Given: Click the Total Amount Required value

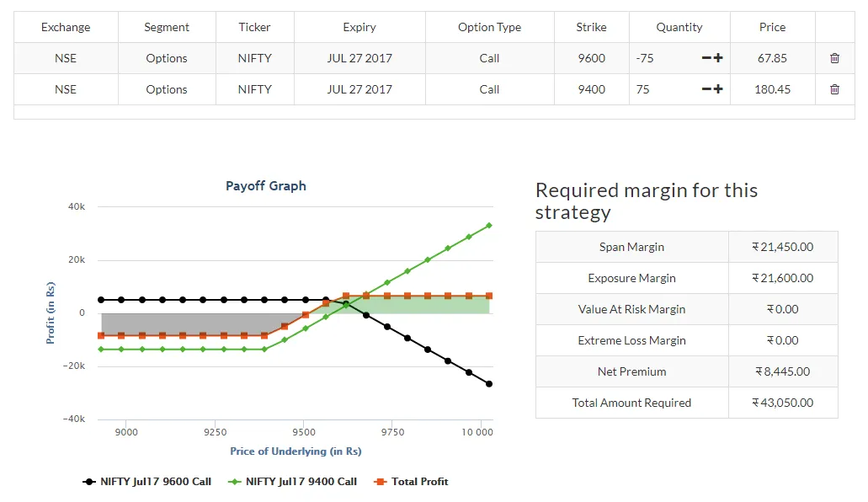Looking at the screenshot, I should click(x=783, y=403).
